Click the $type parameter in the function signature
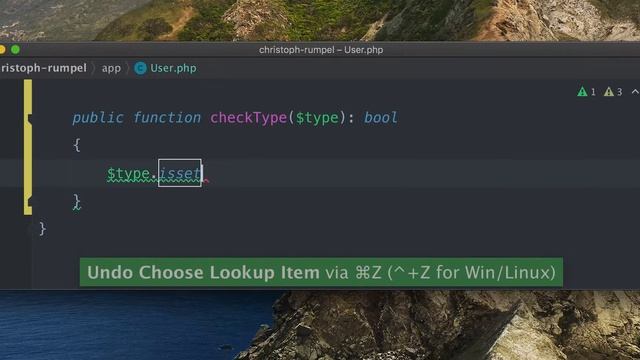 click(x=317, y=118)
